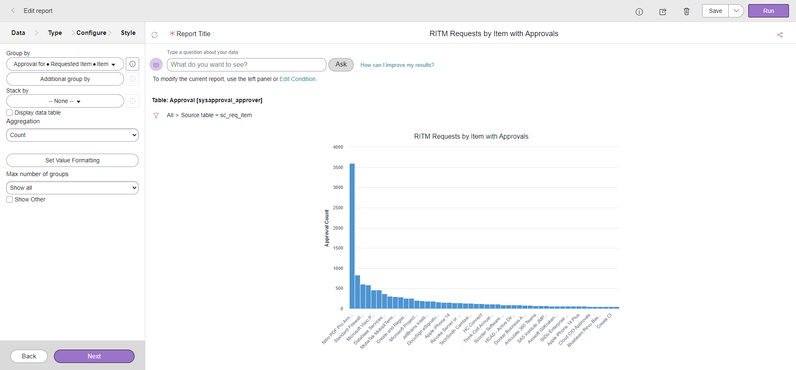Click the refresh icon beside Report Title
The height and width of the screenshot is (370, 796).
[155, 35]
